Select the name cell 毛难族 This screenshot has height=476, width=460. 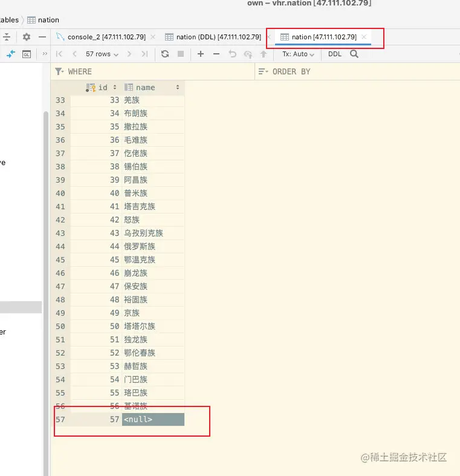coord(153,140)
